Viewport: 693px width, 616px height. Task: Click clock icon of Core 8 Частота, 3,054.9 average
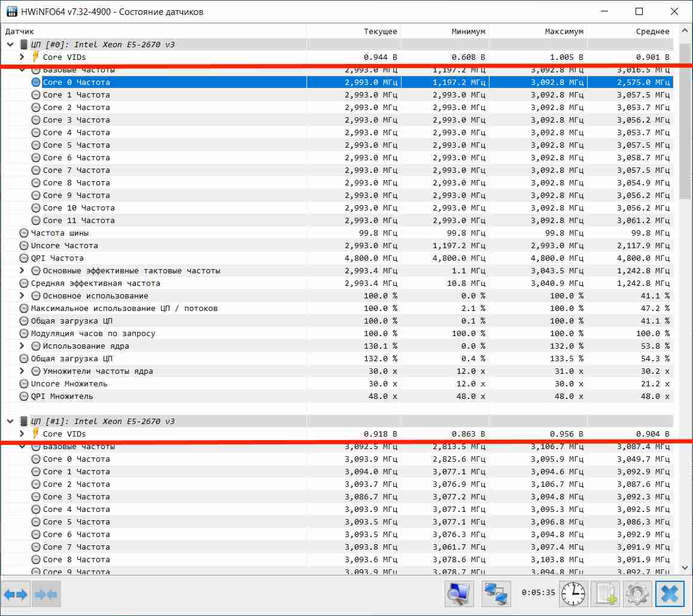(36, 183)
